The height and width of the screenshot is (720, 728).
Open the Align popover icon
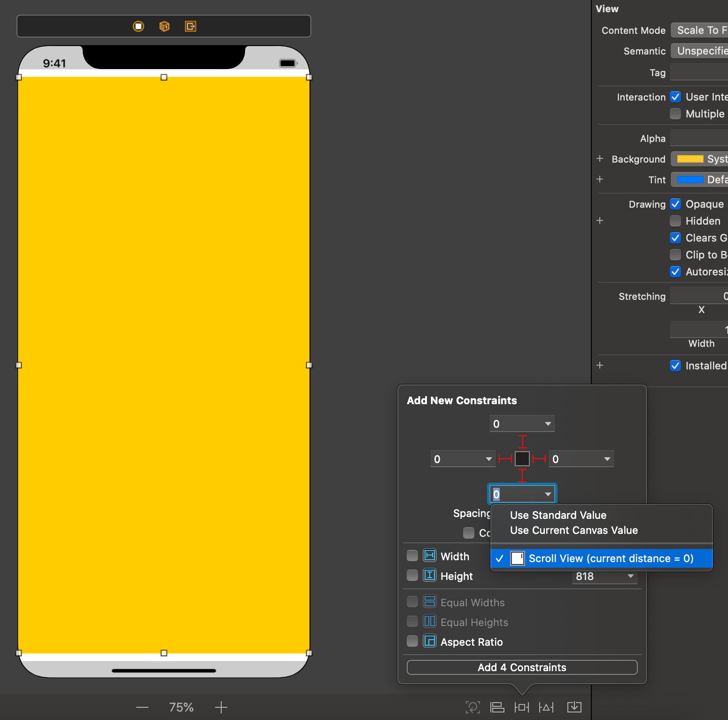[x=497, y=707]
